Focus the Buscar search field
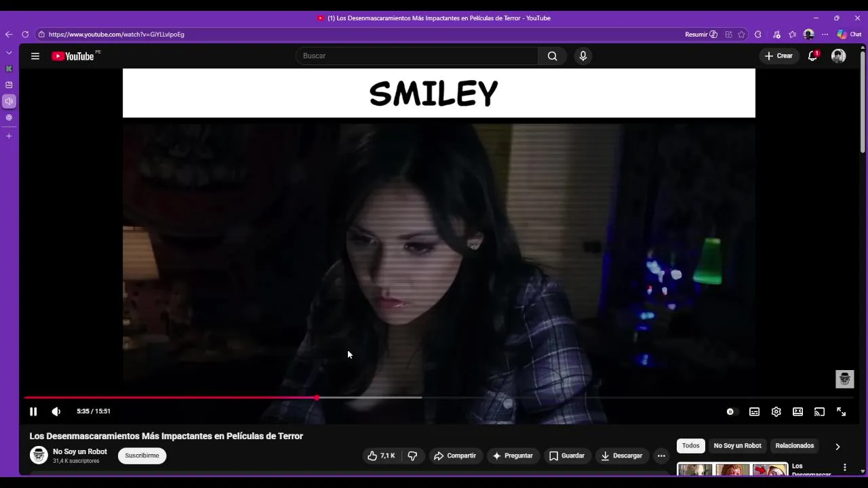The width and height of the screenshot is (868, 488). (x=417, y=56)
